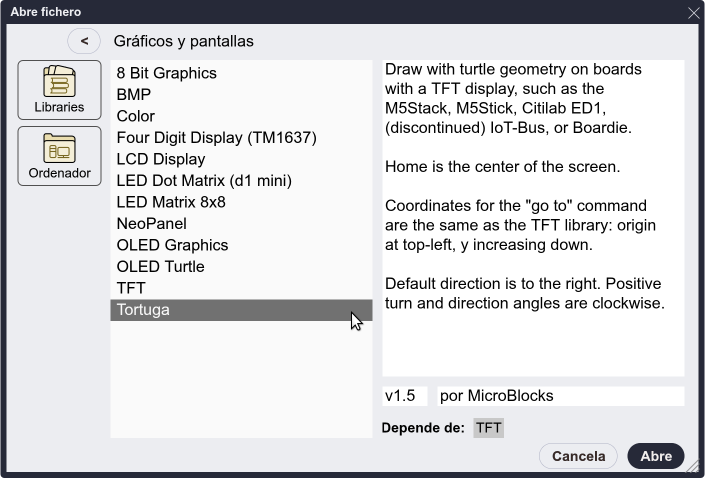Screen dimensions: 705x478
Task: Select 8 Bit Graphics library
Action: (166, 73)
